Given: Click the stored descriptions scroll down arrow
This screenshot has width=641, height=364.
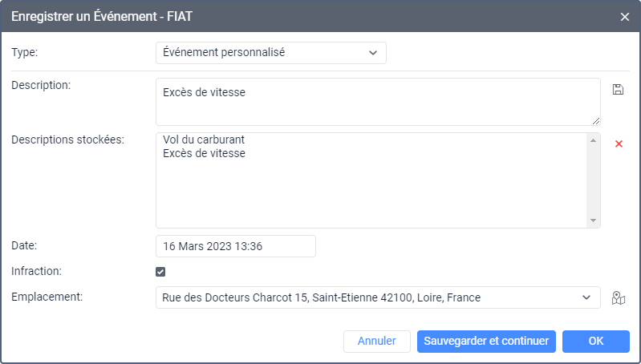Looking at the screenshot, I should pos(593,220).
